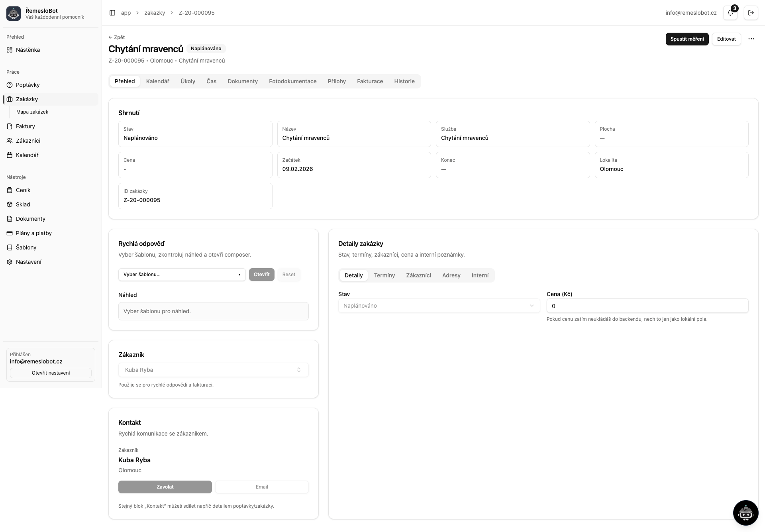
Task: Open Plány a platby section
Action: click(33, 233)
